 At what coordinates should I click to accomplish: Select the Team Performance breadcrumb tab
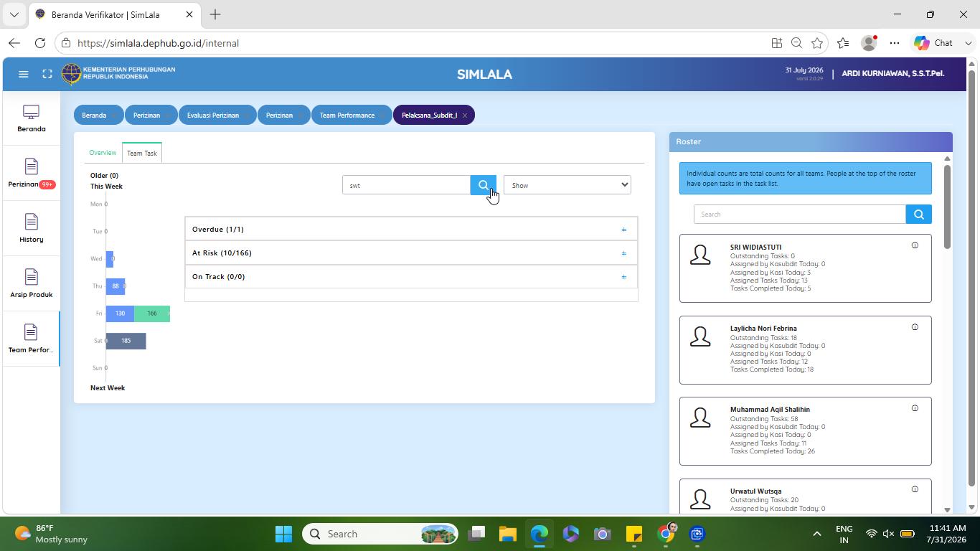pos(347,115)
